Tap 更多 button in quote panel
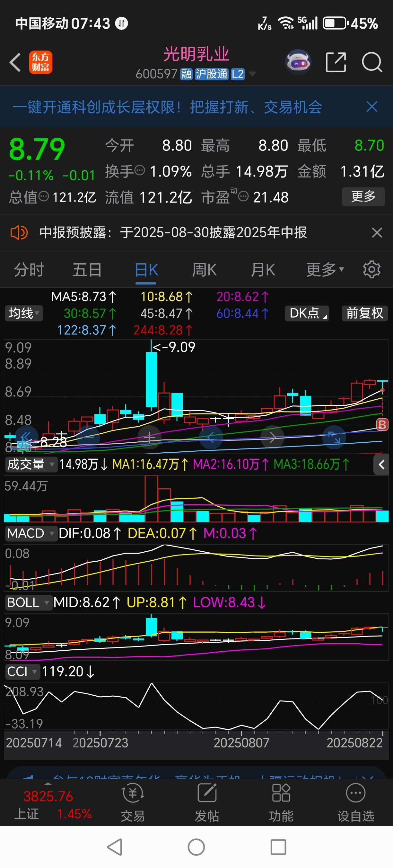 363,196
